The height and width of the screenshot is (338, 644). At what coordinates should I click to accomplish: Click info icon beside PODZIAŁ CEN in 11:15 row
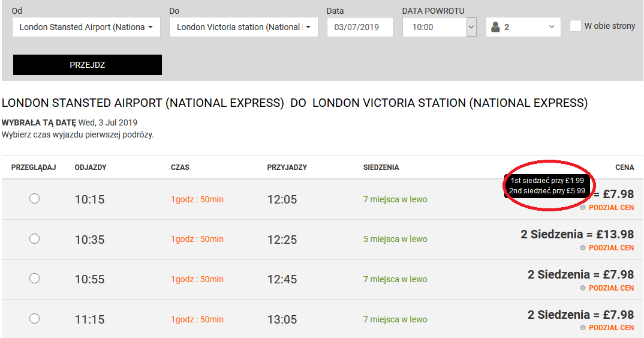pyautogui.click(x=583, y=328)
